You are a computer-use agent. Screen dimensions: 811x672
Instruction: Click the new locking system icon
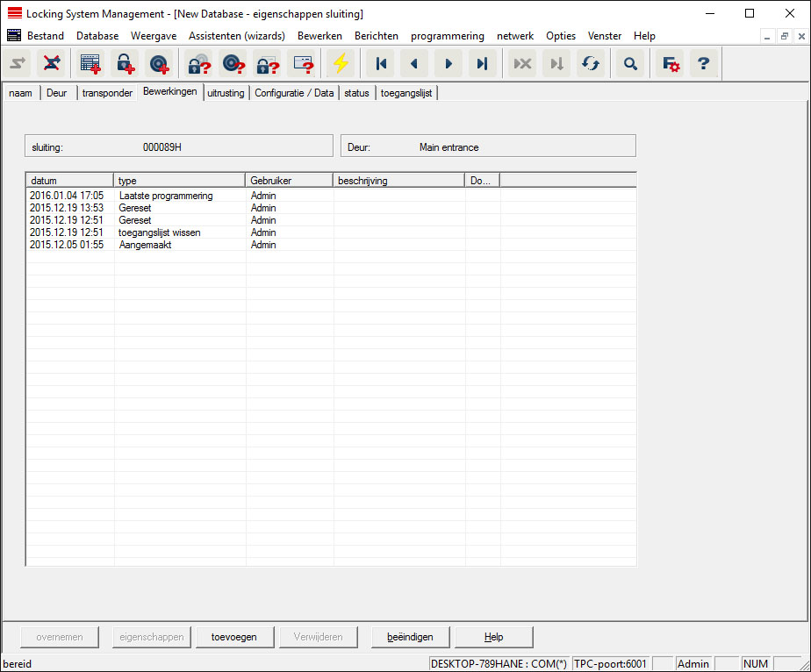[x=90, y=64]
